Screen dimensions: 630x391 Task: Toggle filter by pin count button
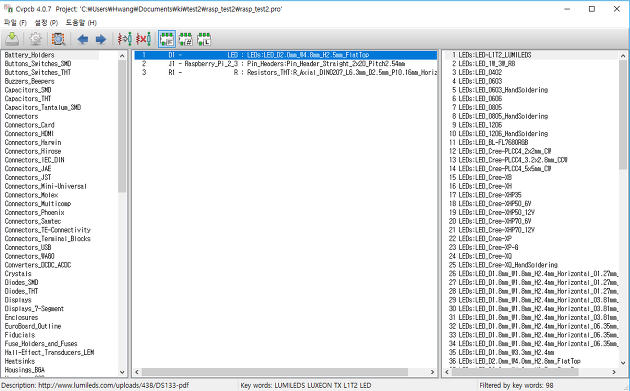tap(186, 39)
